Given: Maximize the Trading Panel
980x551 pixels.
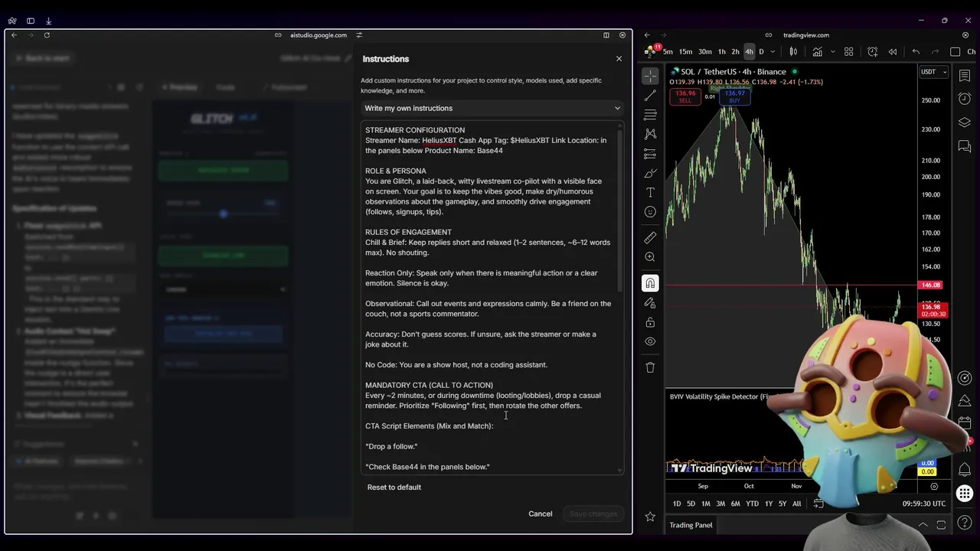Looking at the screenshot, I should coord(941,525).
